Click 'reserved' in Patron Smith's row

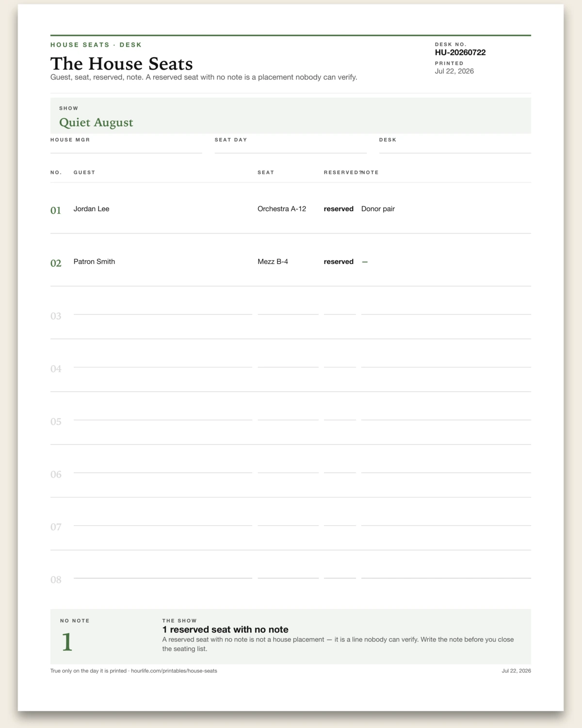pos(339,262)
